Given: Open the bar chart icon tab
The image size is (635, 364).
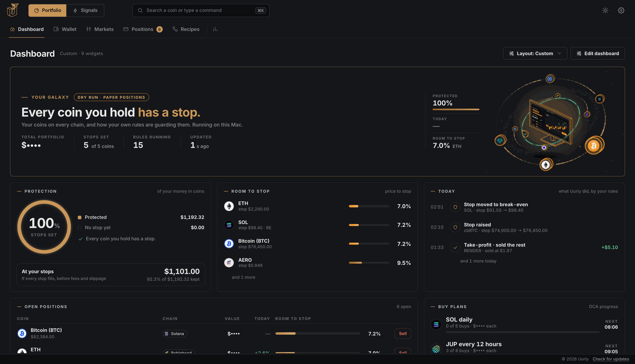Looking at the screenshot, I should (215, 29).
